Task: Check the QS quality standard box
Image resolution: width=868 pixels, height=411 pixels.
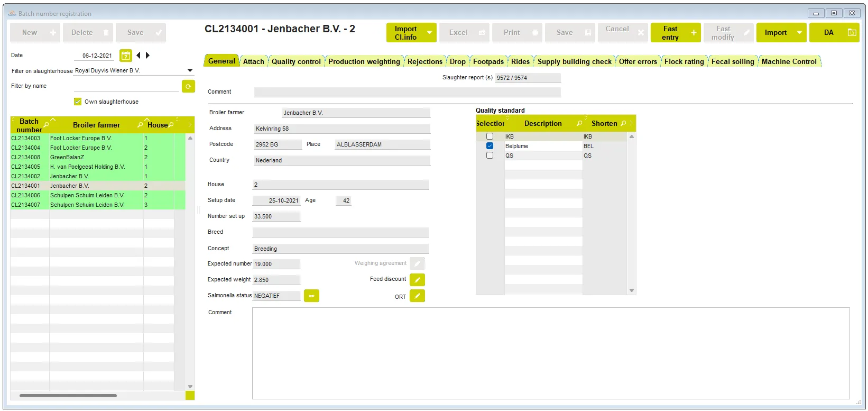Action: [490, 156]
